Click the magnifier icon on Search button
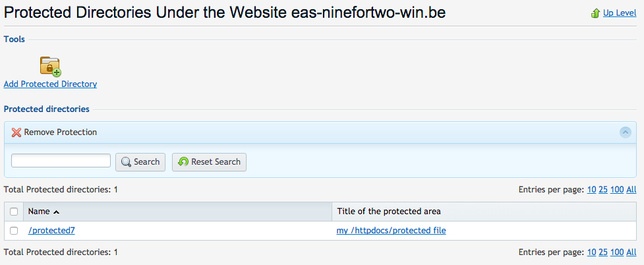 tap(127, 162)
